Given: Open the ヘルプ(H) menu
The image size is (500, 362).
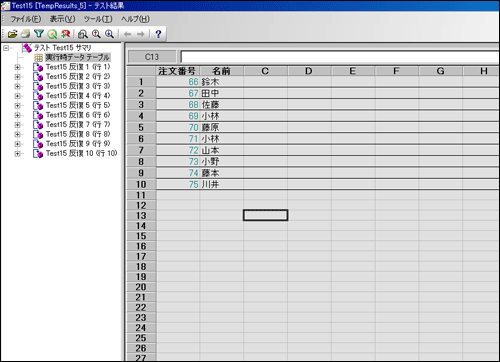Looking at the screenshot, I should pyautogui.click(x=135, y=19).
